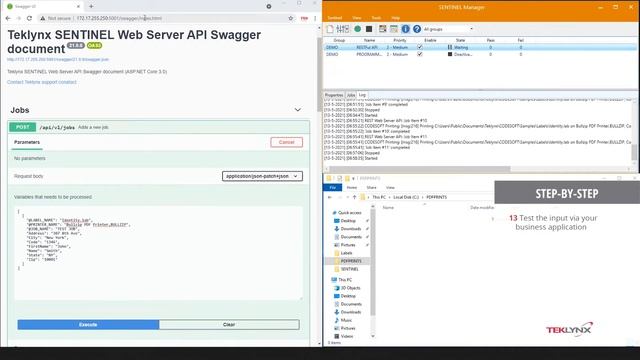
Task: Switch to the Properties tab
Action: point(334,95)
